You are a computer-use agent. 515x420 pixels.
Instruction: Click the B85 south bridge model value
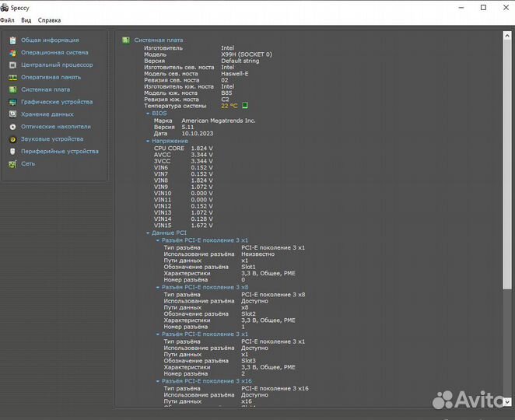226,93
